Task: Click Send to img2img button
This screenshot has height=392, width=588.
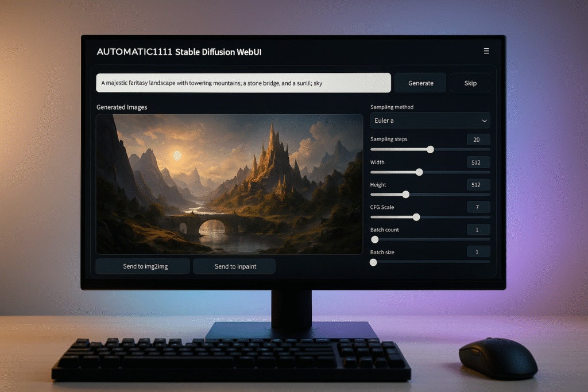Action: pos(143,266)
